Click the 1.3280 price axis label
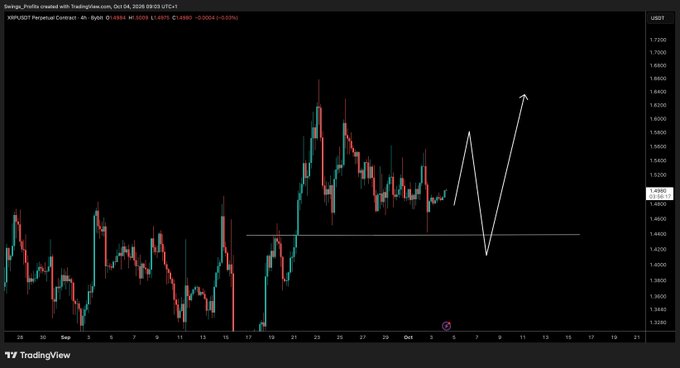The image size is (680, 368). pyautogui.click(x=657, y=323)
